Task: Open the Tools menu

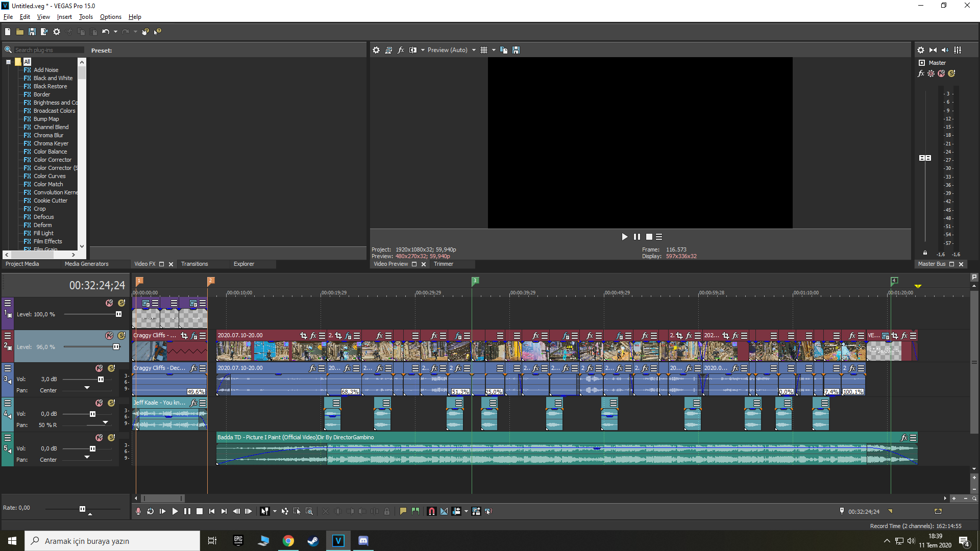Action: 86,17
